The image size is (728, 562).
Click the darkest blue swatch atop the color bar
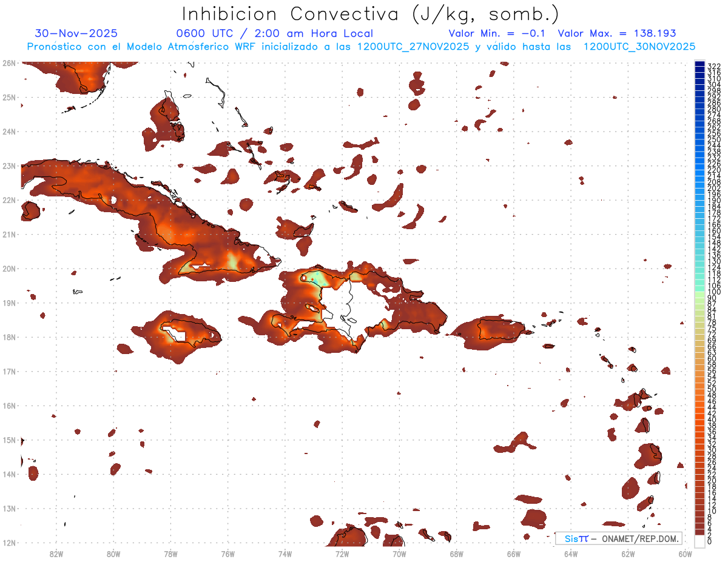tap(700, 64)
